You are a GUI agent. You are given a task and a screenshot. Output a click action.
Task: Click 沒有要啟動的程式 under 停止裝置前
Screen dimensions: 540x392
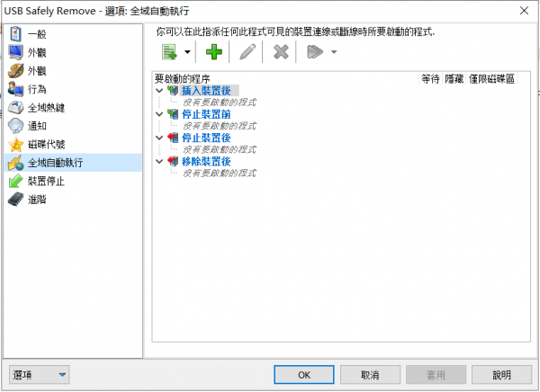coord(219,126)
